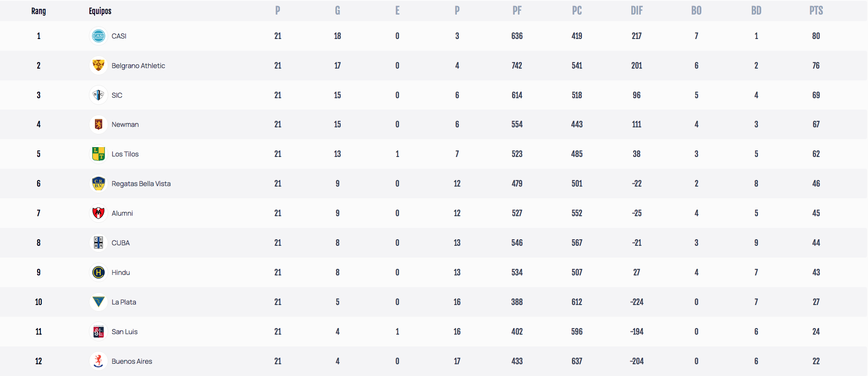Click the Buenos Aires club crest
This screenshot has height=376, width=868.
point(98,361)
